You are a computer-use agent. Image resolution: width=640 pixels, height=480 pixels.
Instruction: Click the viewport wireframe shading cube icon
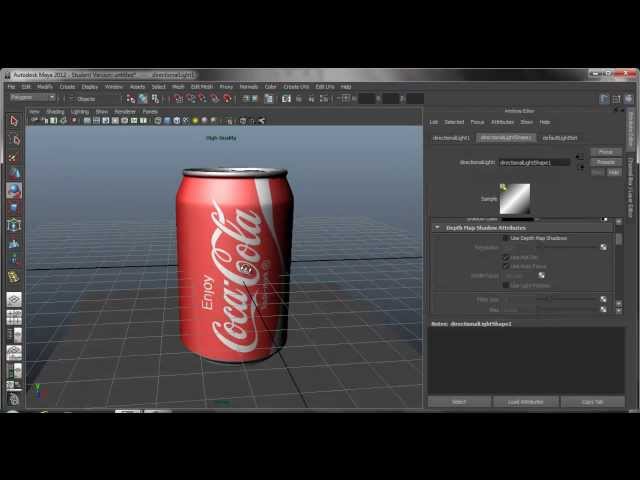(158, 120)
